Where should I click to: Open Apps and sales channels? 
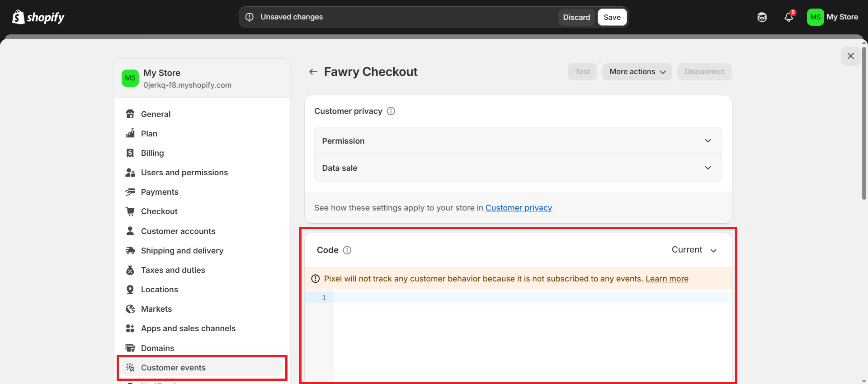(202, 328)
